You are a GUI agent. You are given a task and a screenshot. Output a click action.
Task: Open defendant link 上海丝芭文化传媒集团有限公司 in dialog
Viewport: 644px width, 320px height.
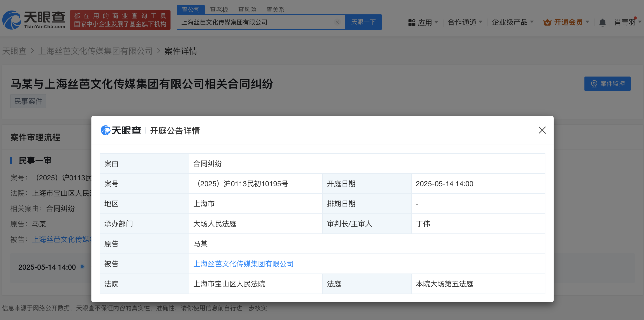(x=243, y=264)
